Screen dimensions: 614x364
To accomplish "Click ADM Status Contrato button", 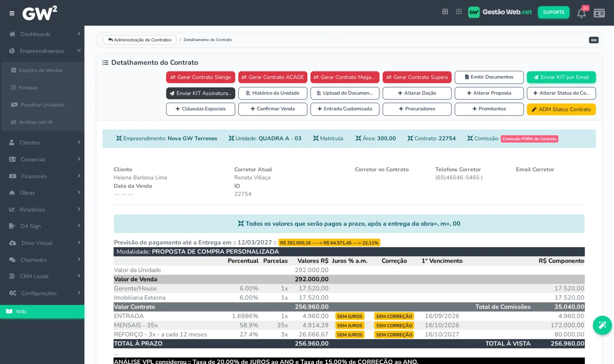I will point(561,109).
